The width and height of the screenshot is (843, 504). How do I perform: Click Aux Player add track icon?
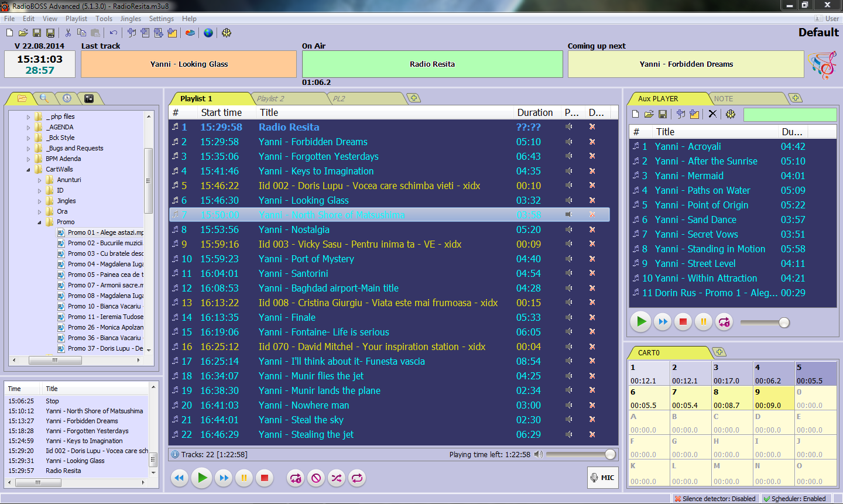coord(680,114)
